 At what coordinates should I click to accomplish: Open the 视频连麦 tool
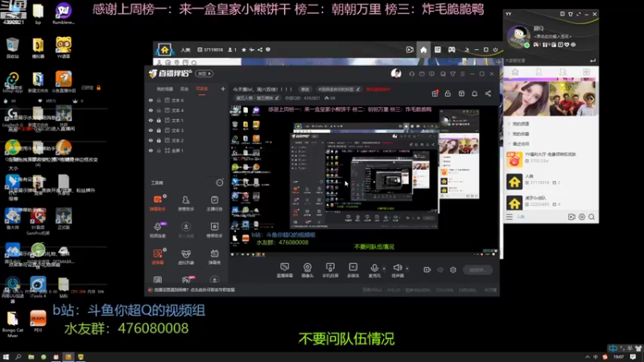tap(157, 230)
